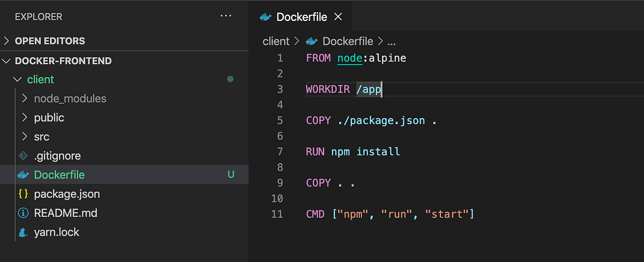The width and height of the screenshot is (644, 262).
Task: Expand the src folder
Action: click(25, 137)
